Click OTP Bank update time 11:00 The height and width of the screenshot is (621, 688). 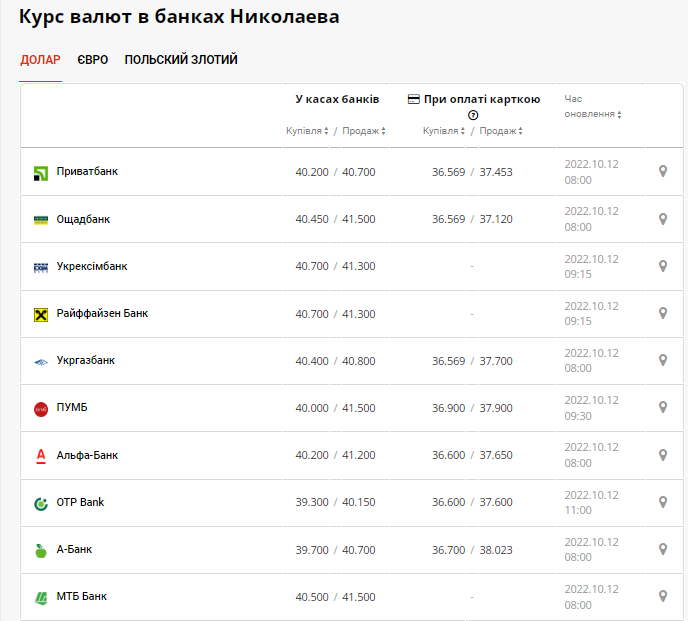[x=578, y=510]
